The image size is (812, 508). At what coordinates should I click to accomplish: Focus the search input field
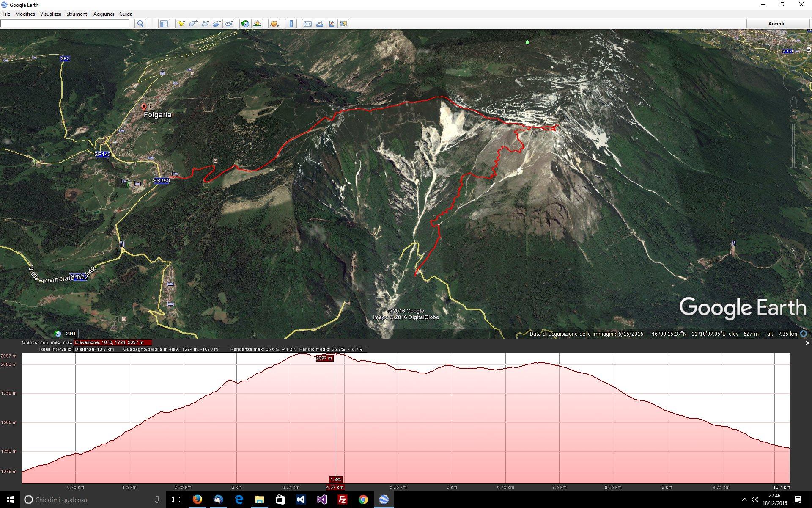(65, 24)
